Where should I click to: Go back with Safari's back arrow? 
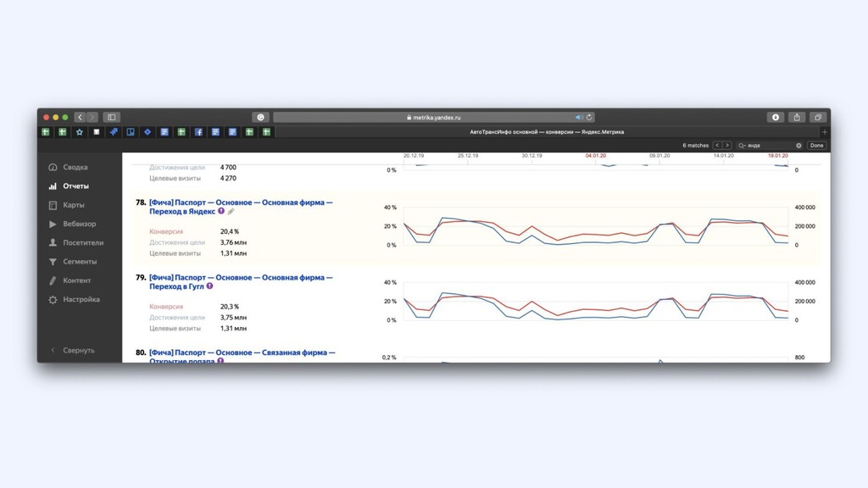pyautogui.click(x=80, y=117)
